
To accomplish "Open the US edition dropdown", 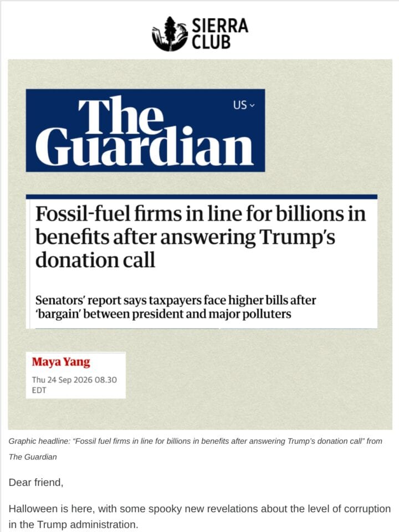I will click(243, 105).
